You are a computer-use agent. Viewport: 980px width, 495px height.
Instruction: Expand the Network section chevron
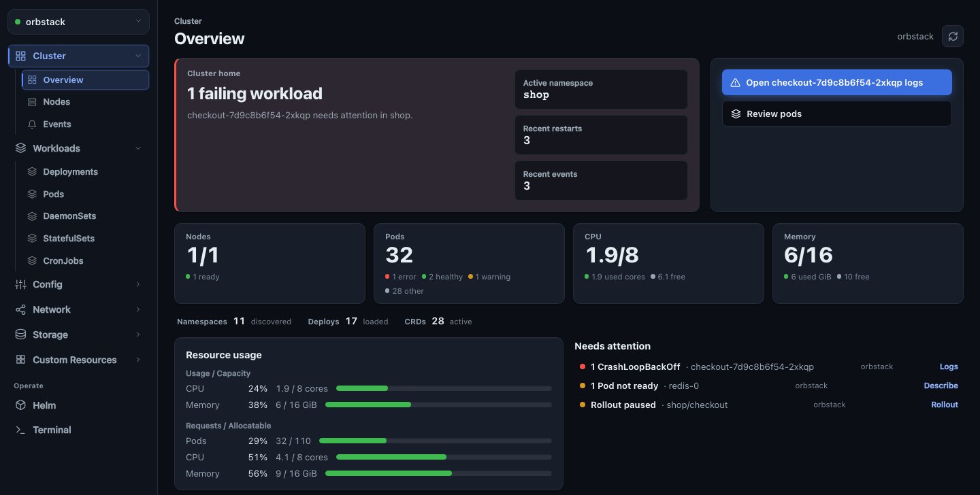(138, 309)
